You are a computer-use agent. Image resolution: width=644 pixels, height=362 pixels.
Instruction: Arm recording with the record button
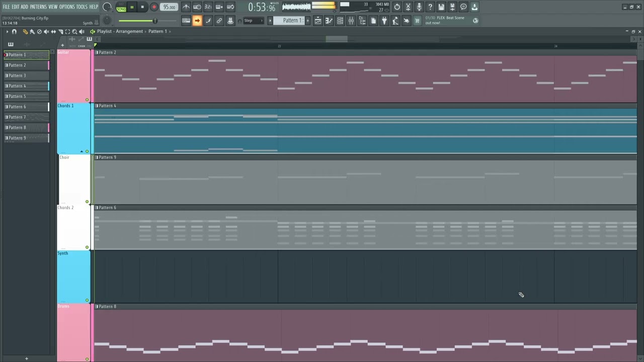tap(154, 7)
